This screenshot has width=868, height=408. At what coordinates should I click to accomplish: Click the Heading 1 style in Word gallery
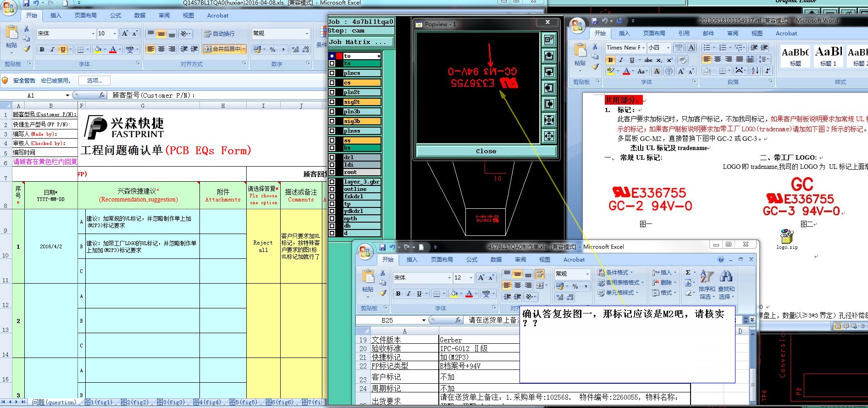828,56
